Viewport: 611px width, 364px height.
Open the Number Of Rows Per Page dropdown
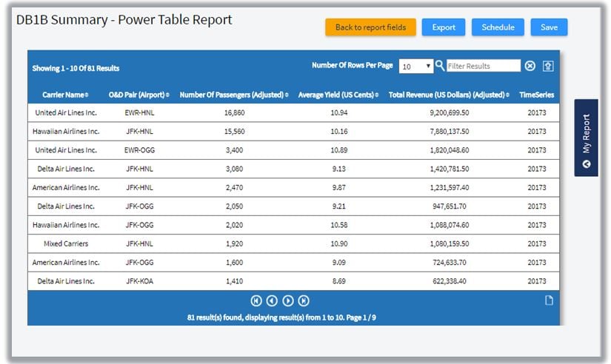(416, 67)
